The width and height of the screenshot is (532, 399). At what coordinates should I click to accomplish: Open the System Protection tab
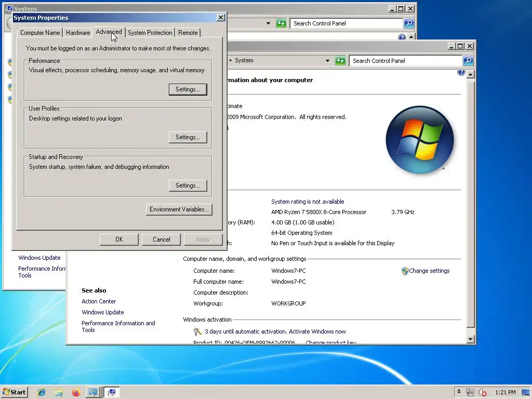[x=150, y=33]
